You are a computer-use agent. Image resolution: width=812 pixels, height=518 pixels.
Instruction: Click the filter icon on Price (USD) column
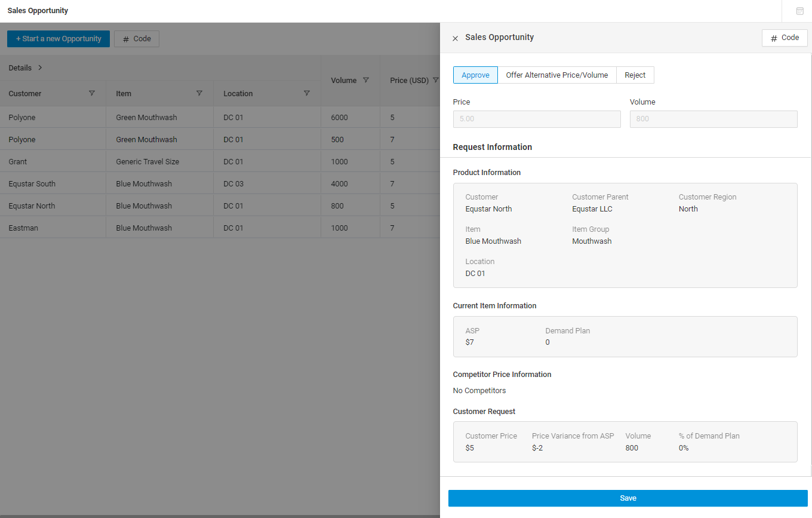[436, 80]
